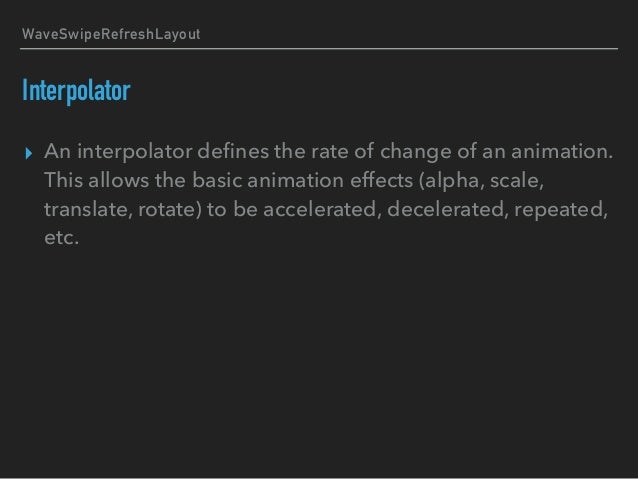
Task: Click the word 'interpolator' in first line
Action: pos(135,152)
